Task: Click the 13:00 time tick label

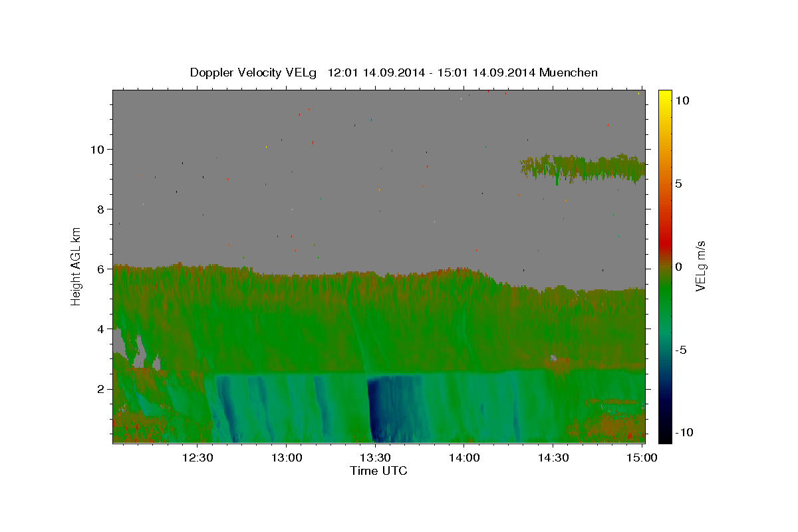Action: point(287,458)
